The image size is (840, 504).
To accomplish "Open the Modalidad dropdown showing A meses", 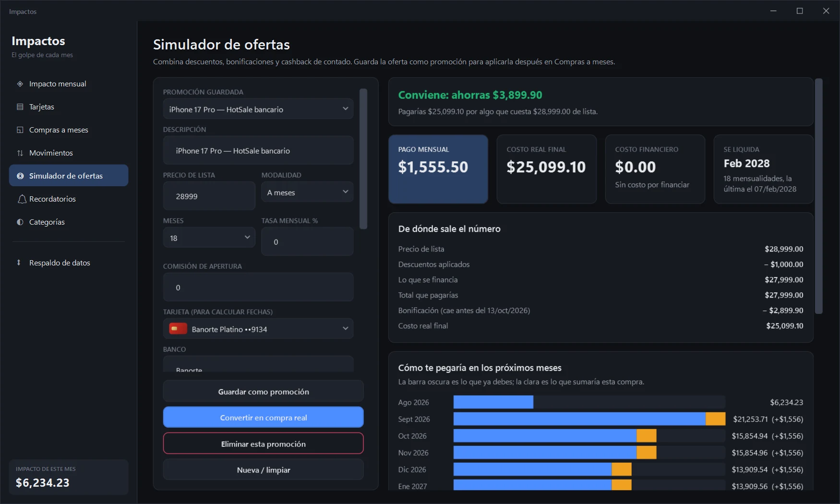I will coord(307,192).
